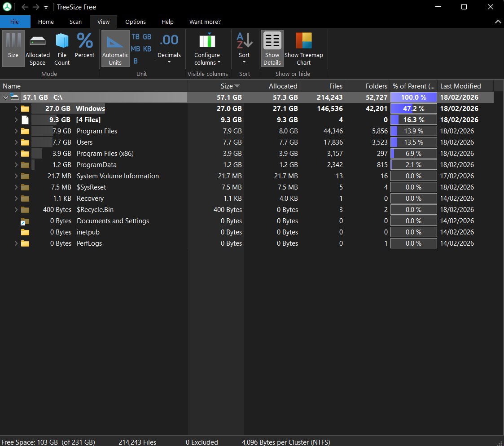The height and width of the screenshot is (446, 504).
Task: Expand the PerfLogs folder
Action: pos(16,243)
